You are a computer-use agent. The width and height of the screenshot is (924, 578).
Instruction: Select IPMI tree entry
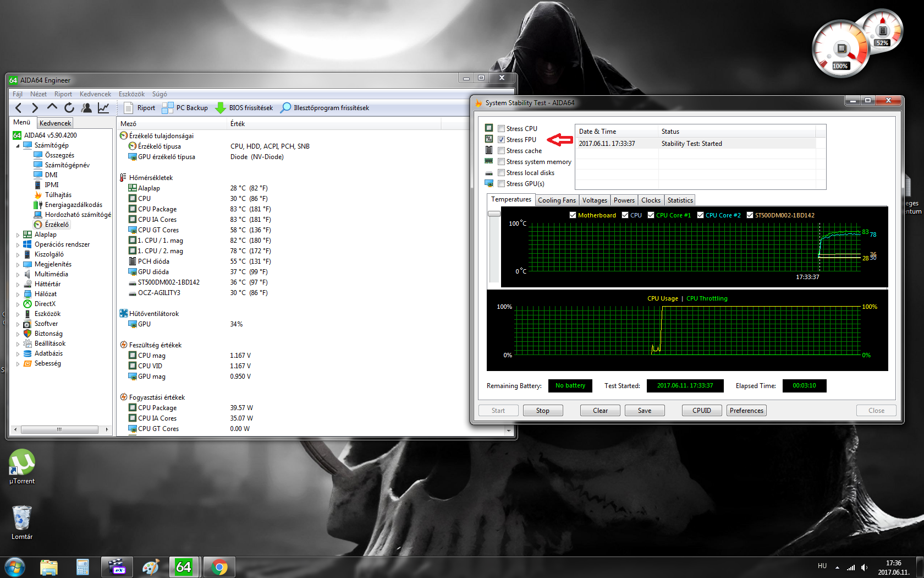tap(46, 185)
